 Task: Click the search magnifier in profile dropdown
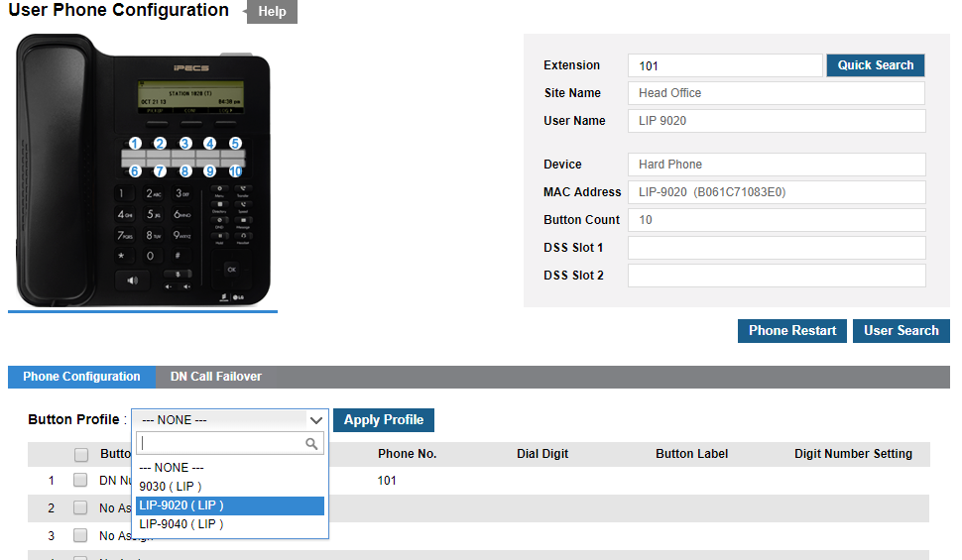311,443
